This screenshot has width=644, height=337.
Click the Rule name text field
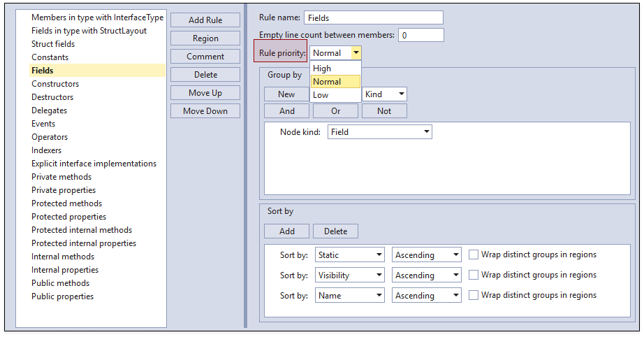point(373,17)
